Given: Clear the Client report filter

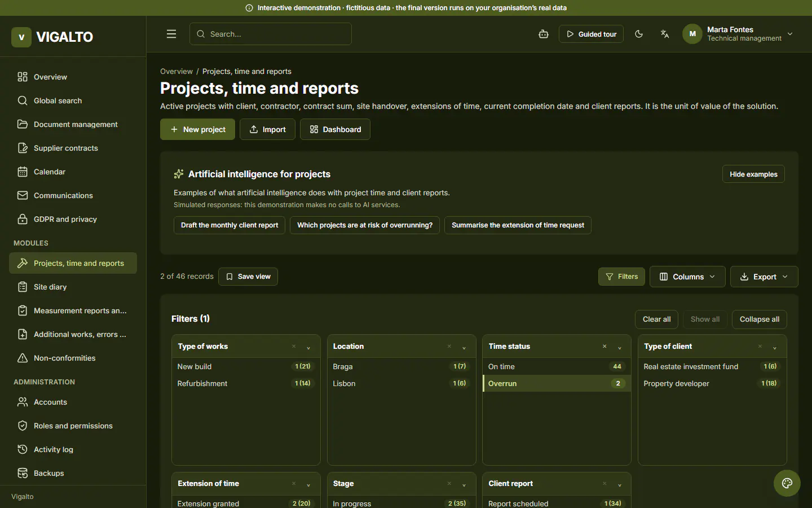Looking at the screenshot, I should point(604,484).
